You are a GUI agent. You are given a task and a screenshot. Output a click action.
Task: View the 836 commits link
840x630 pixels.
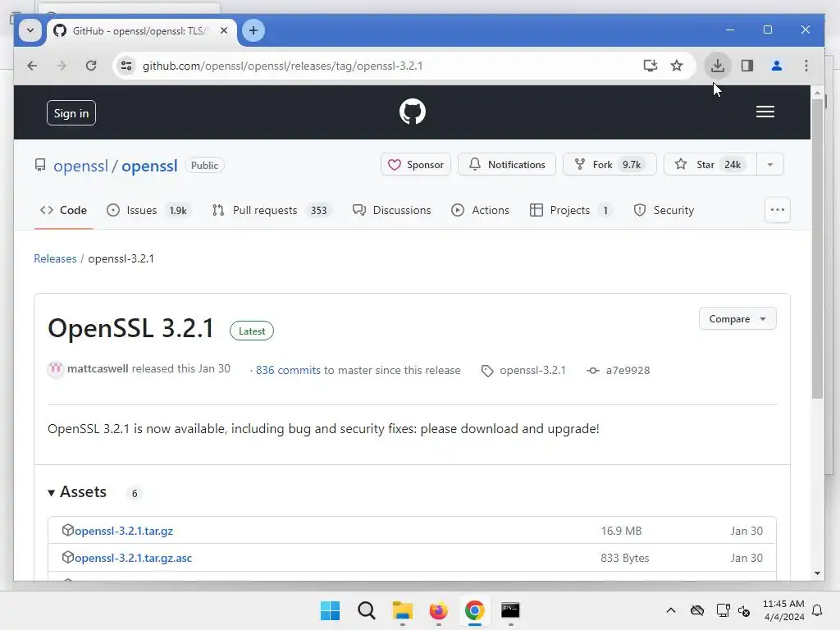(x=288, y=370)
